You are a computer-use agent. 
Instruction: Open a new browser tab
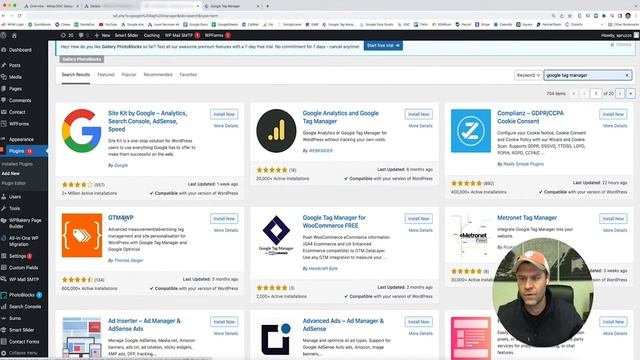tap(267, 6)
